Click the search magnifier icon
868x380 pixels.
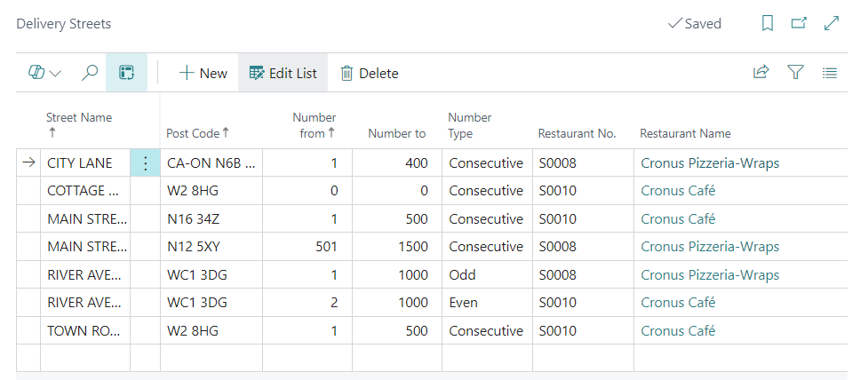pos(90,73)
